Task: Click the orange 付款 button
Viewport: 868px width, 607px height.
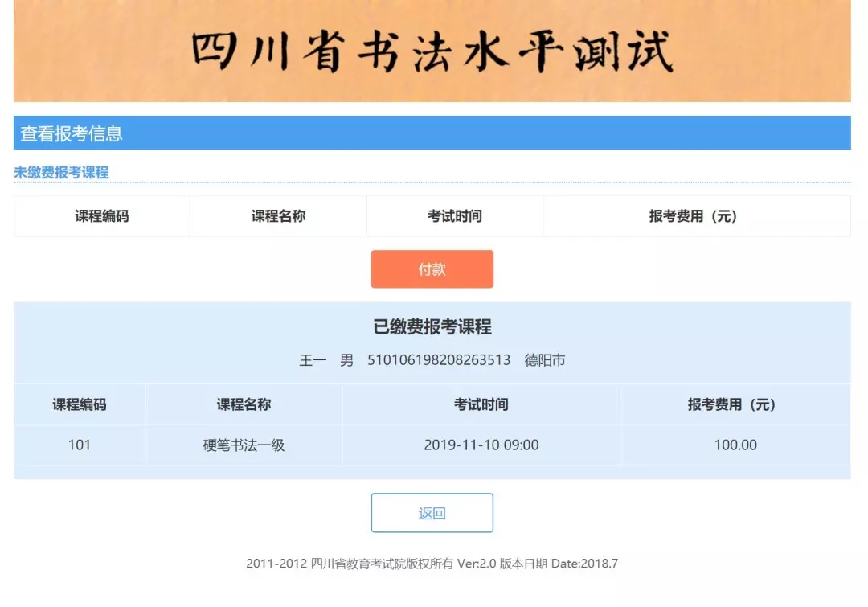Action: tap(432, 269)
